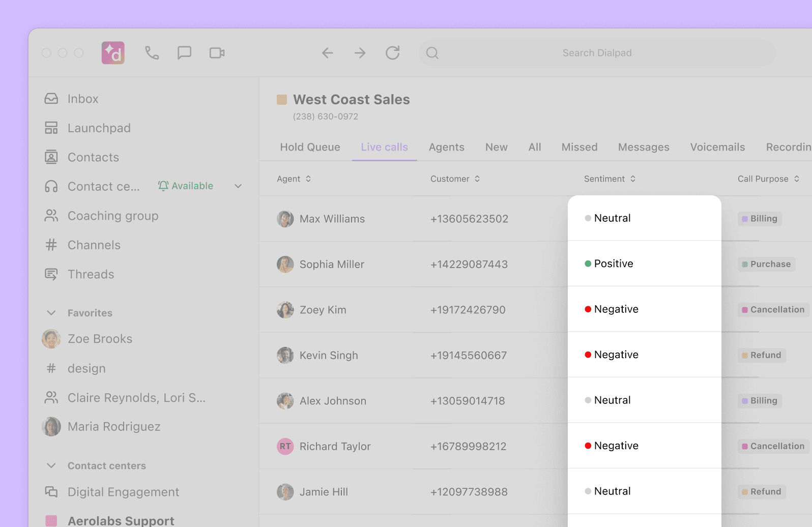This screenshot has height=527, width=812.
Task: Click the forward navigation arrow
Action: pyautogui.click(x=360, y=53)
